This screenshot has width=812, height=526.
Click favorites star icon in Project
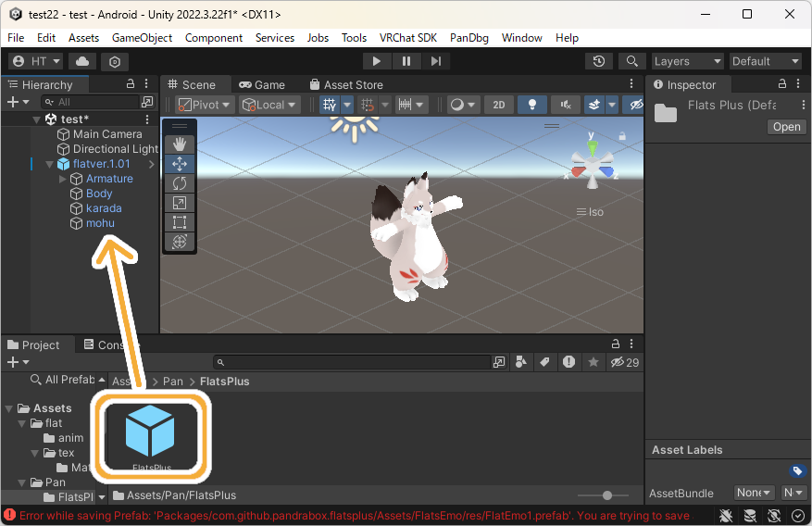tap(593, 362)
